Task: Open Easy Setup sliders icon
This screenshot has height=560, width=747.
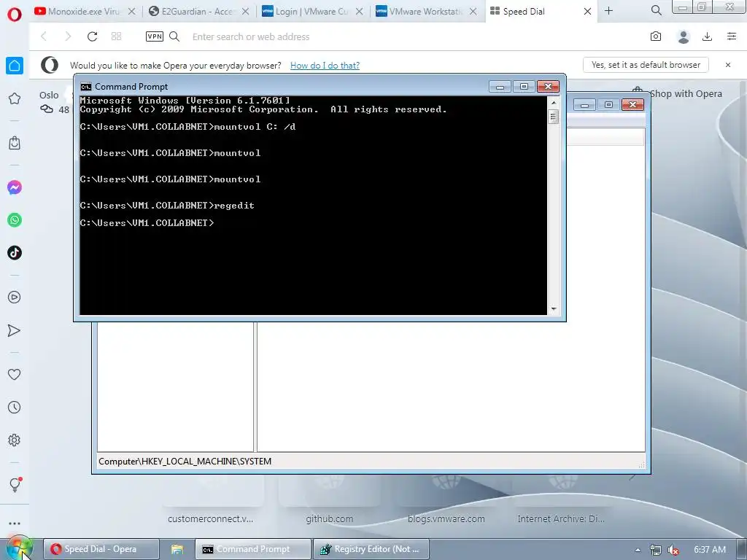Action: coord(732,36)
